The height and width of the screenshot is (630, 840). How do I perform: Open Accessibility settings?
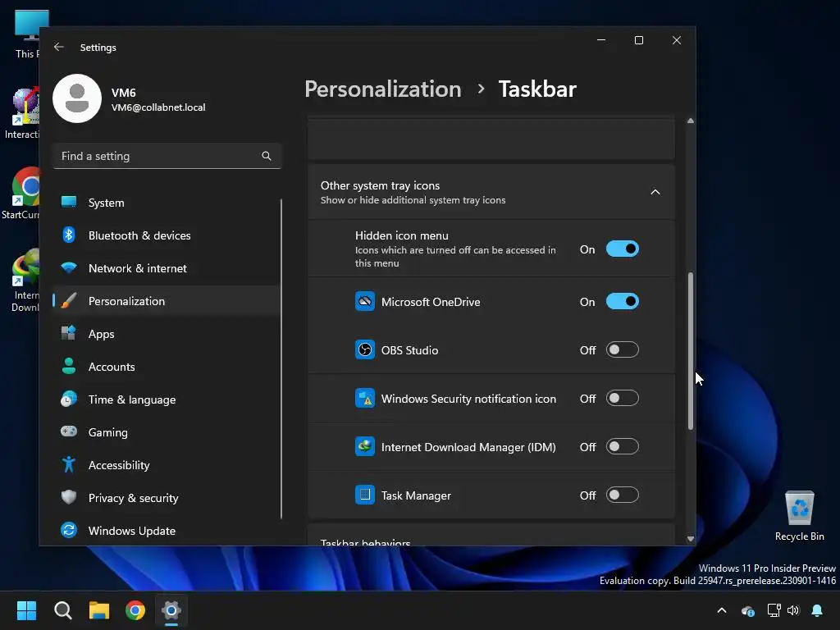(167, 465)
